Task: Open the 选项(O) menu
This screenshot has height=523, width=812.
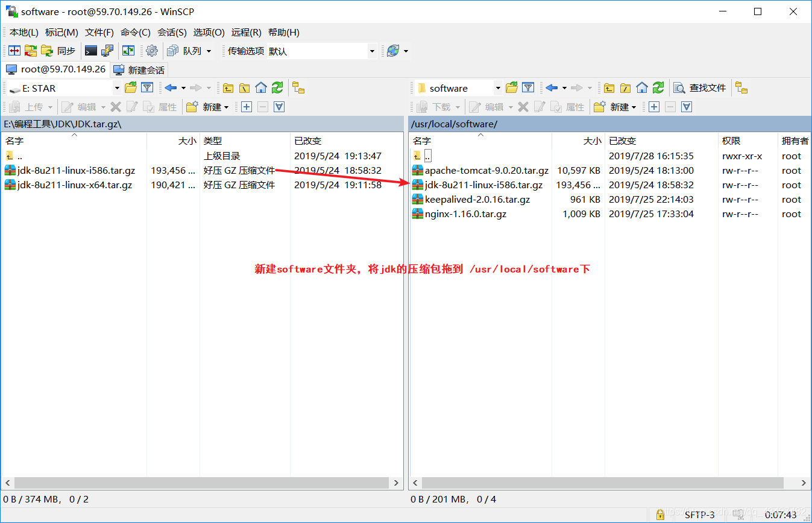Action: tap(209, 33)
